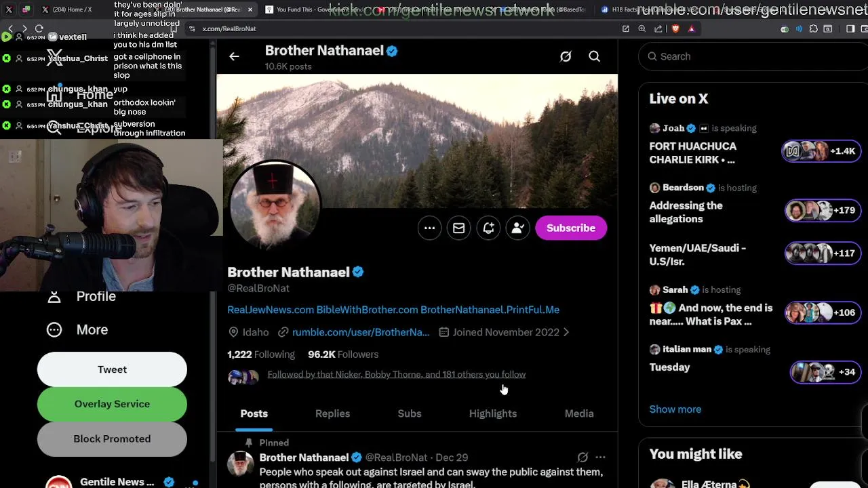Click the blue audio extension icon
This screenshot has width=868, height=488.
(x=799, y=29)
